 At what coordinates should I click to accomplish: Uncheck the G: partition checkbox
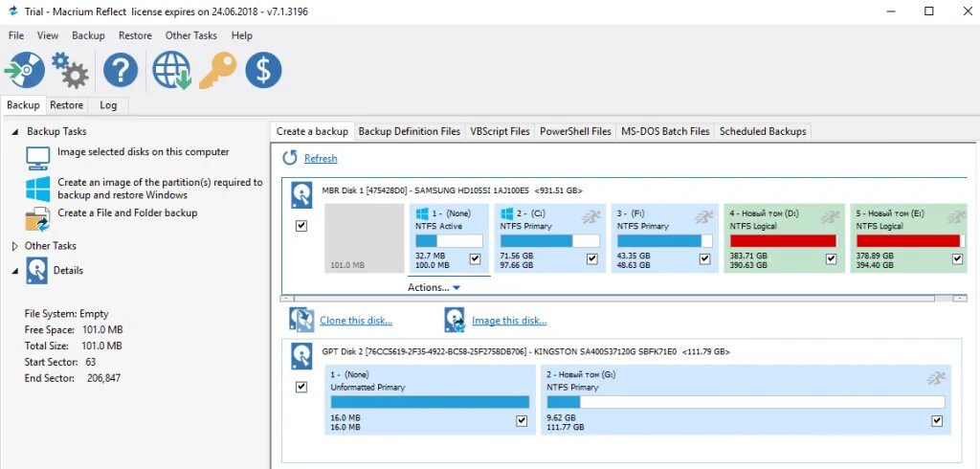click(937, 421)
